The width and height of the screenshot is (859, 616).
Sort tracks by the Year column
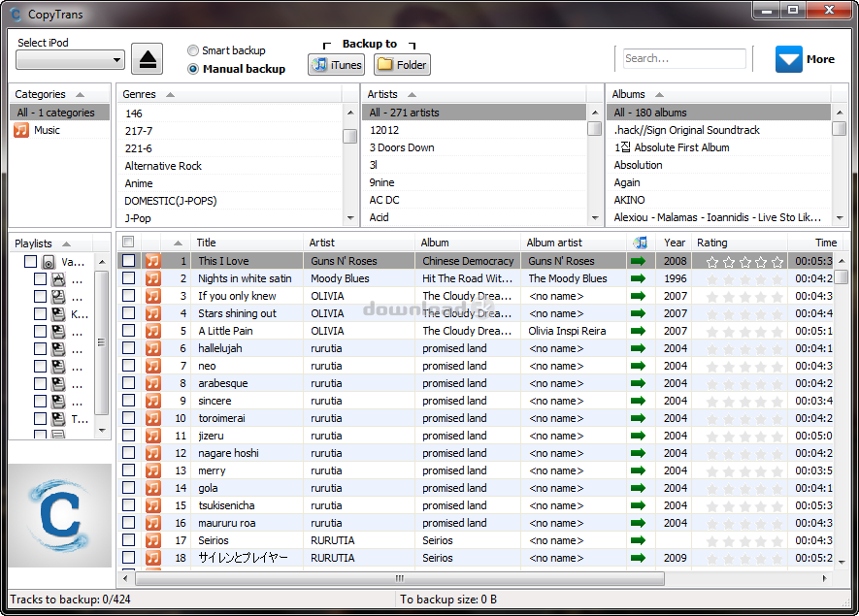(674, 243)
